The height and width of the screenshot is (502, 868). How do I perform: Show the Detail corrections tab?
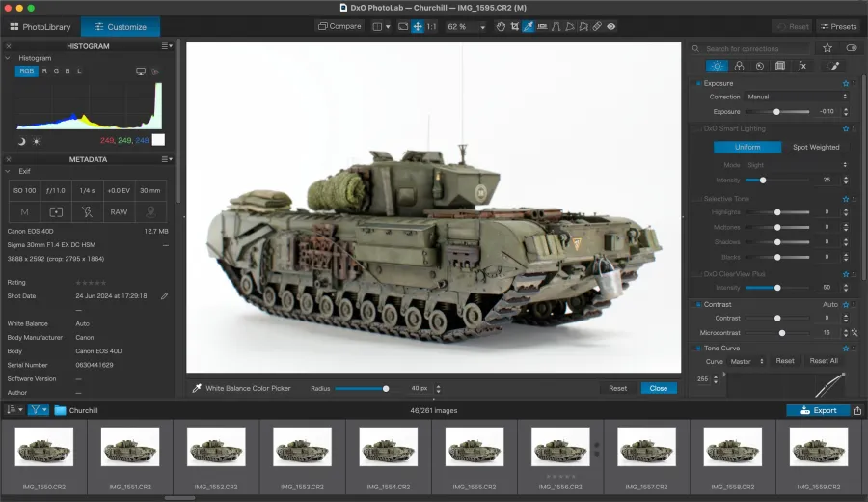click(x=760, y=66)
